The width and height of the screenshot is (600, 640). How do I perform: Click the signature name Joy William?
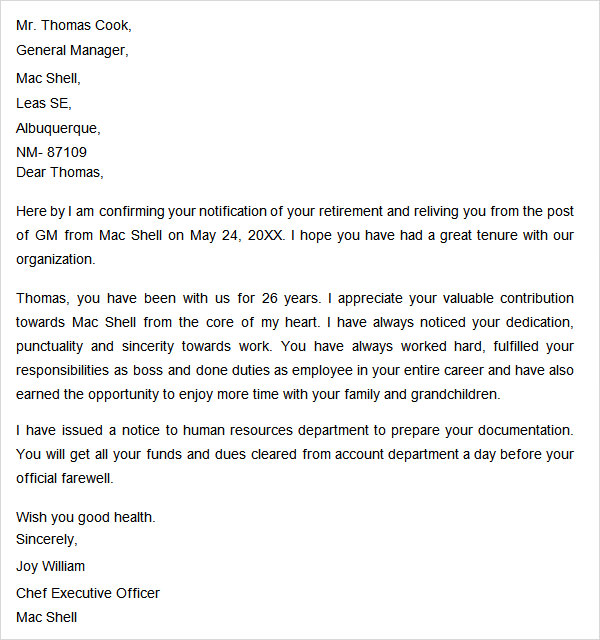pyautogui.click(x=50, y=567)
